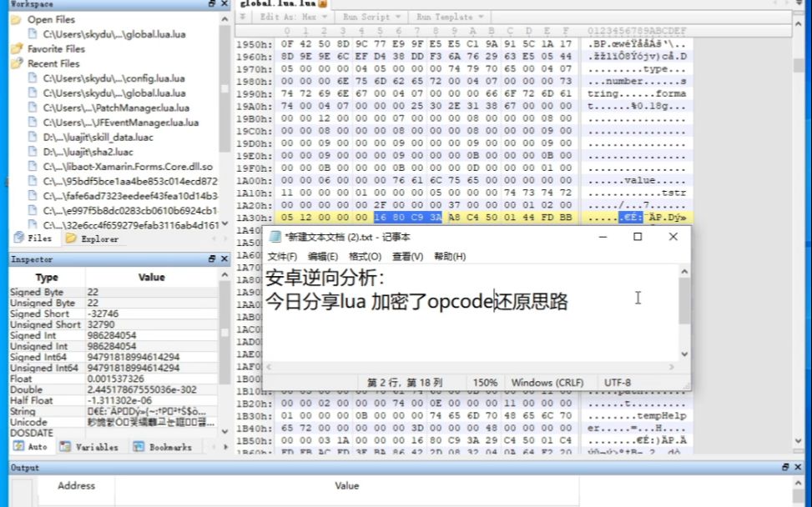This screenshot has width=812, height=507.
Task: Click Windows (CRLF) in Notepad status bar
Action: point(547,383)
